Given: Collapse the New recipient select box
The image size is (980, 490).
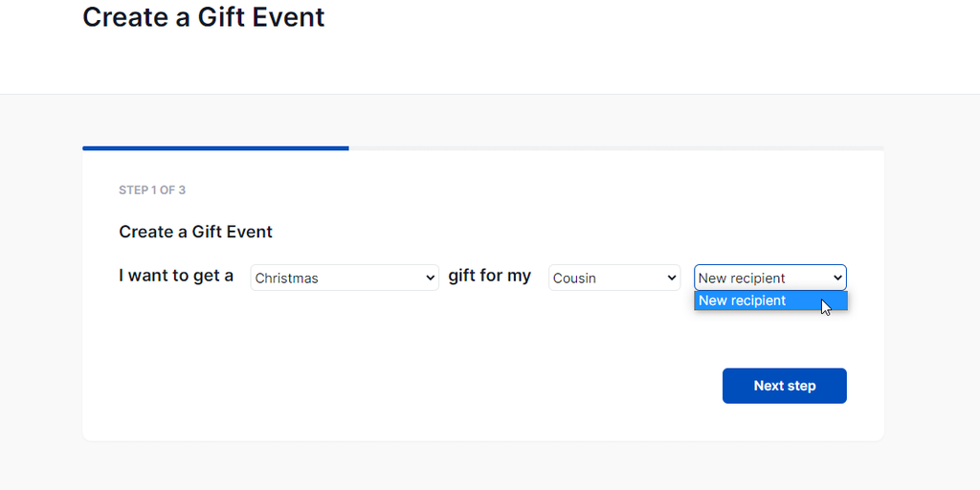Looking at the screenshot, I should point(769,278).
